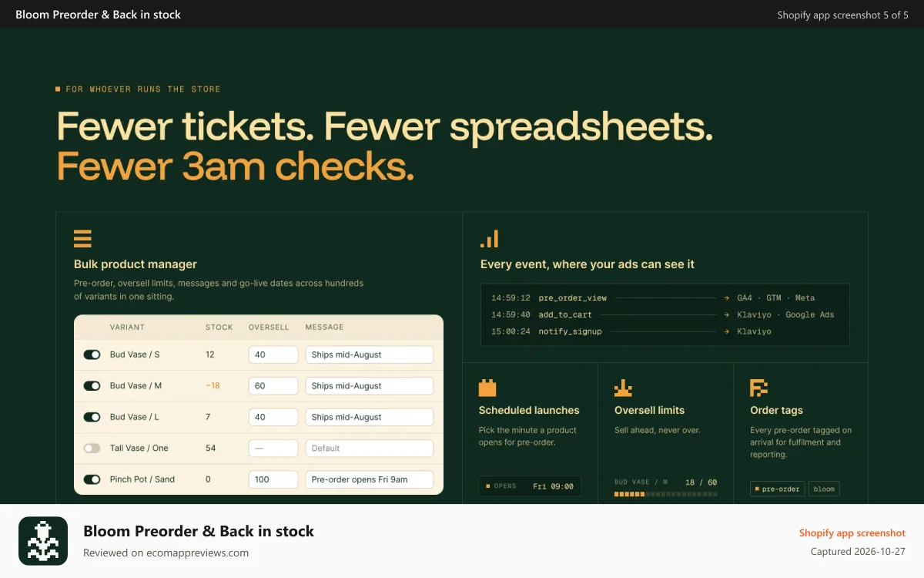924x578 pixels.
Task: Click the STOCK column header
Action: (219, 328)
